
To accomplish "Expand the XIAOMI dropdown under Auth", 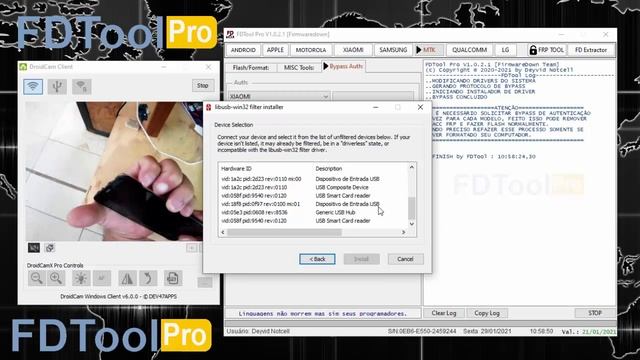I will coord(325,97).
